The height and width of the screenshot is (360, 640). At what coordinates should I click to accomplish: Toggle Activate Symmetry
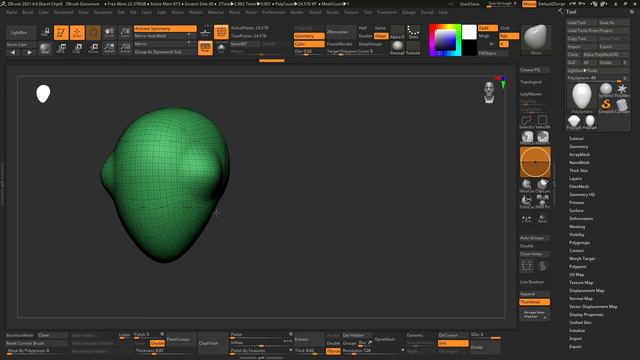pyautogui.click(x=165, y=29)
